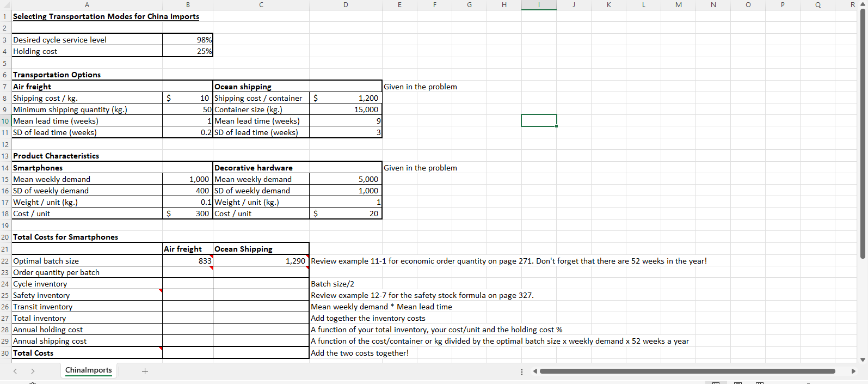Select the 'Air freight' header in row 7
This screenshot has width=868, height=384.
(87, 87)
